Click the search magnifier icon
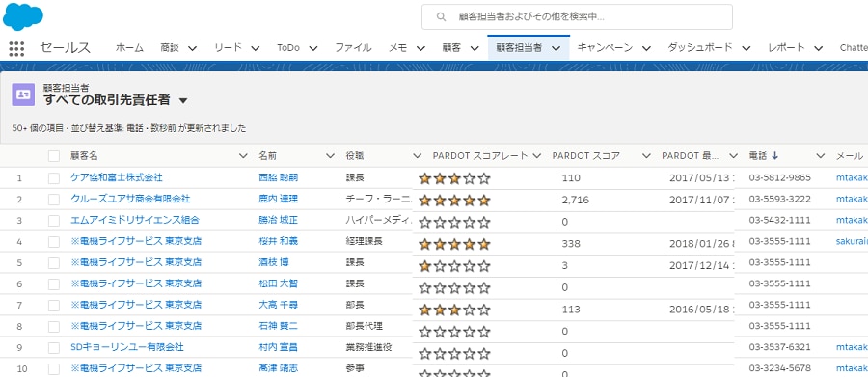The image size is (868, 377). pos(441,17)
